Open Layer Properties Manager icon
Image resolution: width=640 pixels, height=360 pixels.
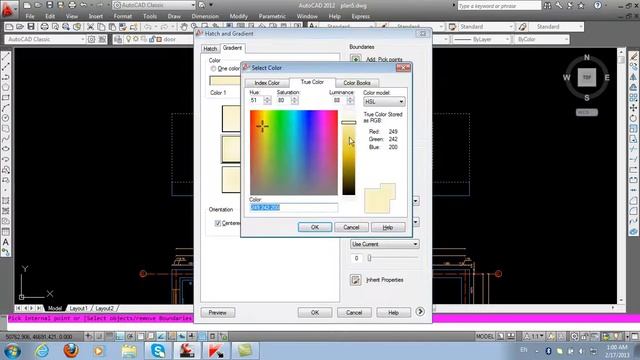click(118, 39)
